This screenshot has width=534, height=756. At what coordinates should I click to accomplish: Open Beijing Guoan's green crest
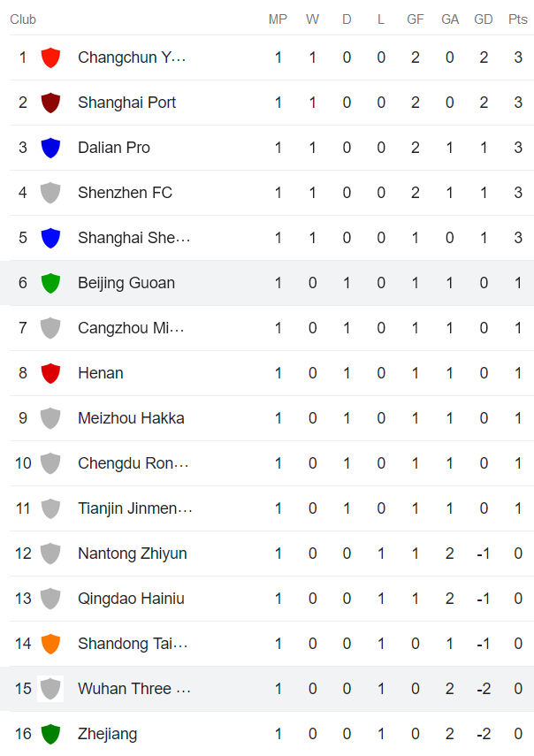(50, 283)
